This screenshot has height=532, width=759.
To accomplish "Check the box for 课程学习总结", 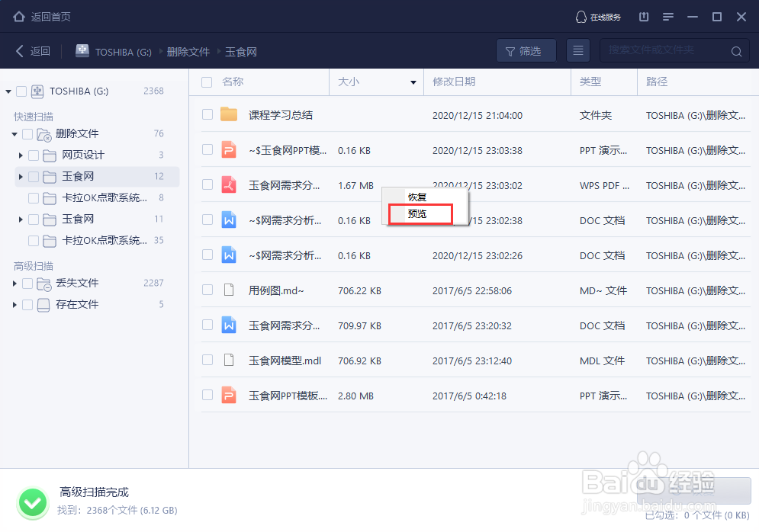I will pos(207,114).
